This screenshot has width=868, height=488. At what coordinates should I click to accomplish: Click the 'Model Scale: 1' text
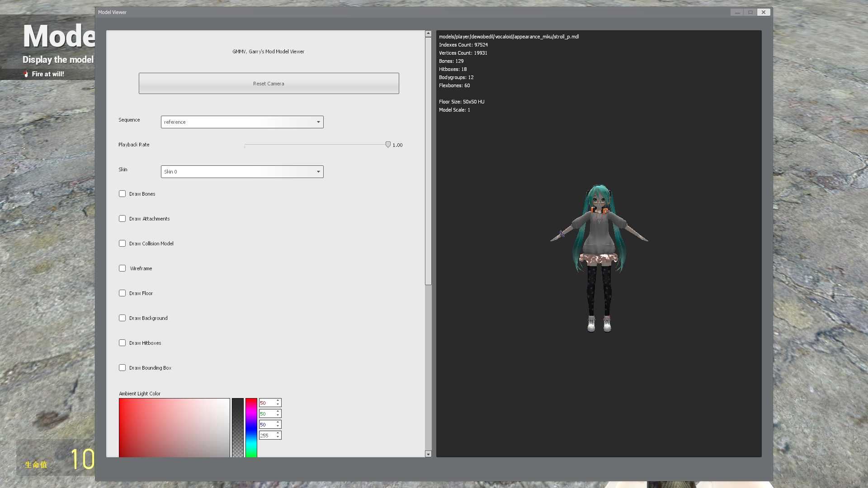tap(454, 110)
